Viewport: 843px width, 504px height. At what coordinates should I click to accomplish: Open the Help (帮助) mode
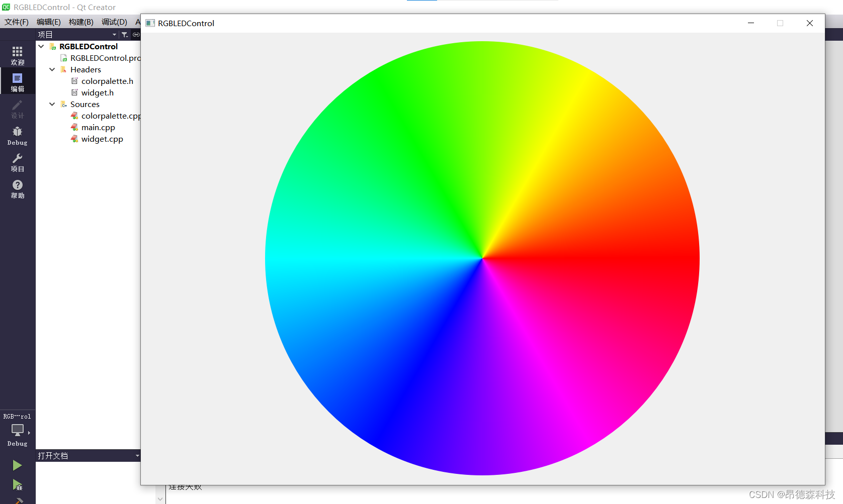click(18, 188)
